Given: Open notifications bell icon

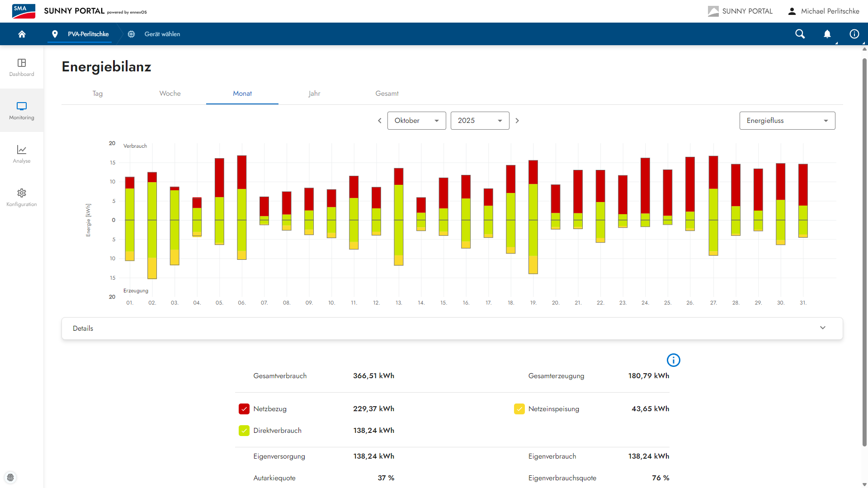Looking at the screenshot, I should pyautogui.click(x=827, y=34).
